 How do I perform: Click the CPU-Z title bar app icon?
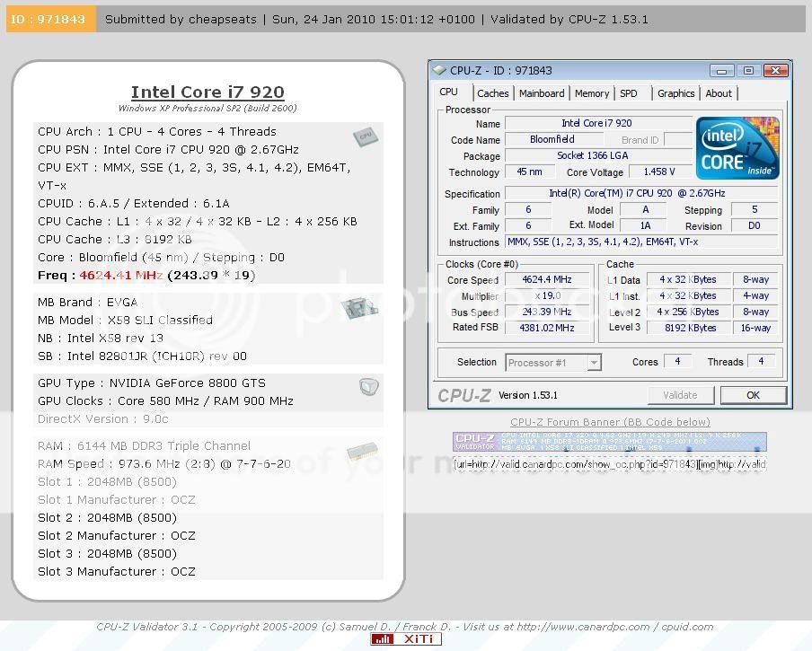[x=439, y=70]
